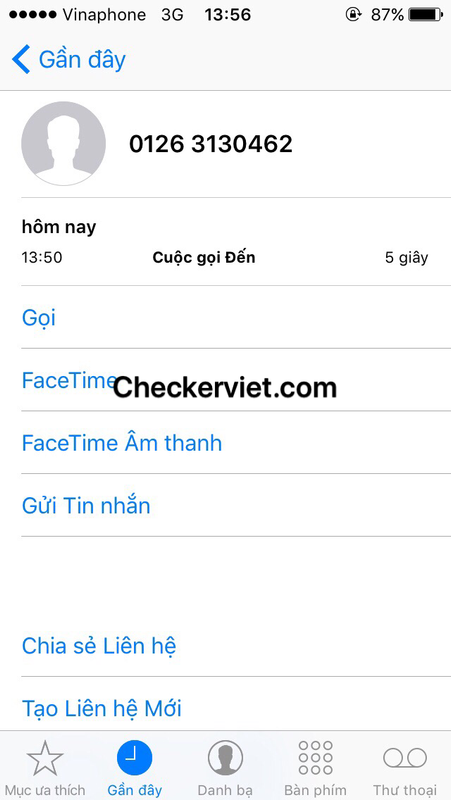Open the Thư thoại voicemail icon
This screenshot has width=451, height=800.
pyautogui.click(x=405, y=758)
